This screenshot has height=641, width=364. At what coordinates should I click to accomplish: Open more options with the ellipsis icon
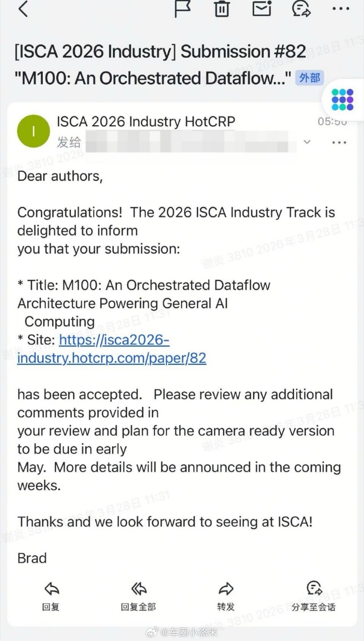click(341, 9)
